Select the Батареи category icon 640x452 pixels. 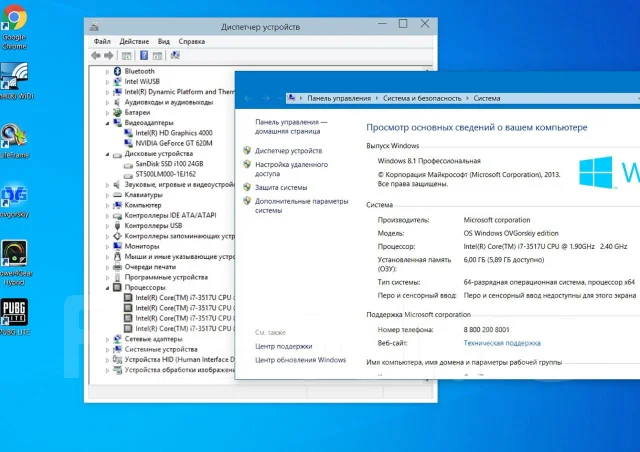click(118, 112)
